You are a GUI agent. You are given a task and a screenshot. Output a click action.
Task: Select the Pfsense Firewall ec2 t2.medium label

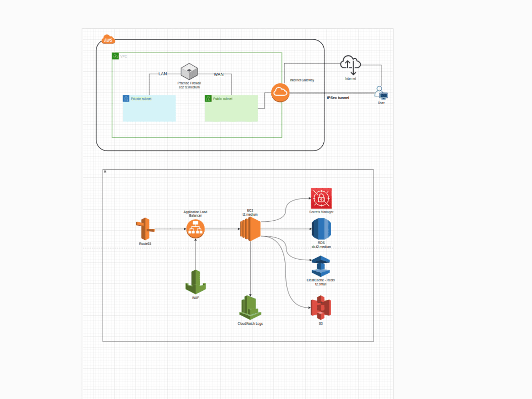tap(189, 85)
